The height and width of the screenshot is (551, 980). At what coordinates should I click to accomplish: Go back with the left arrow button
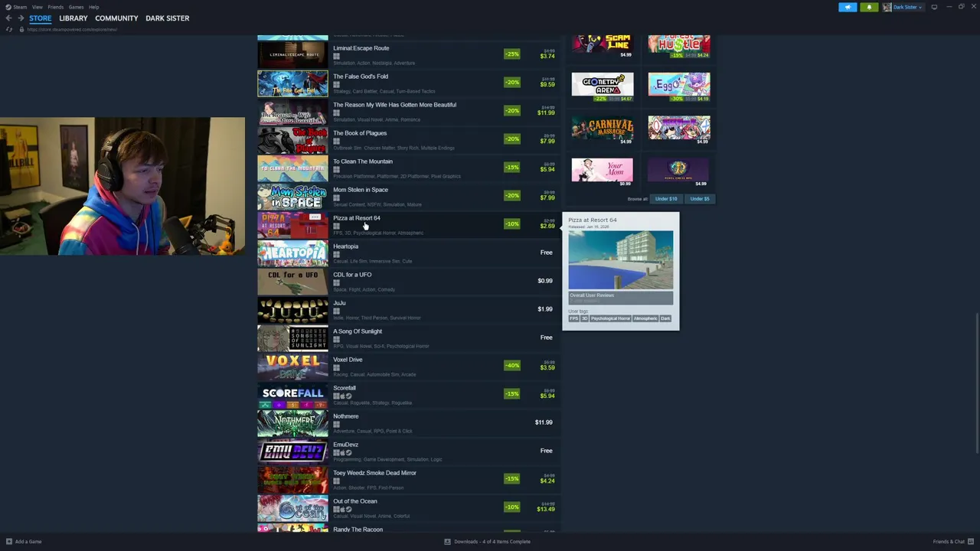pos(8,18)
